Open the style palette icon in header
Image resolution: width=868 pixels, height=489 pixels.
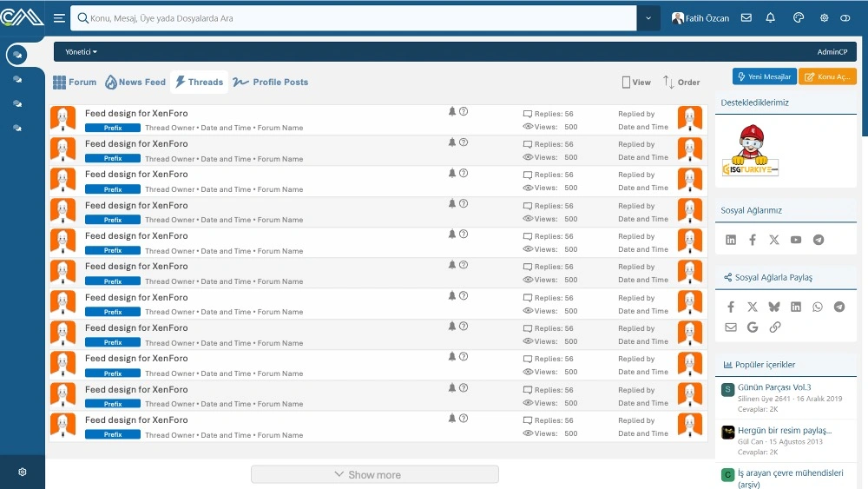click(x=799, y=18)
